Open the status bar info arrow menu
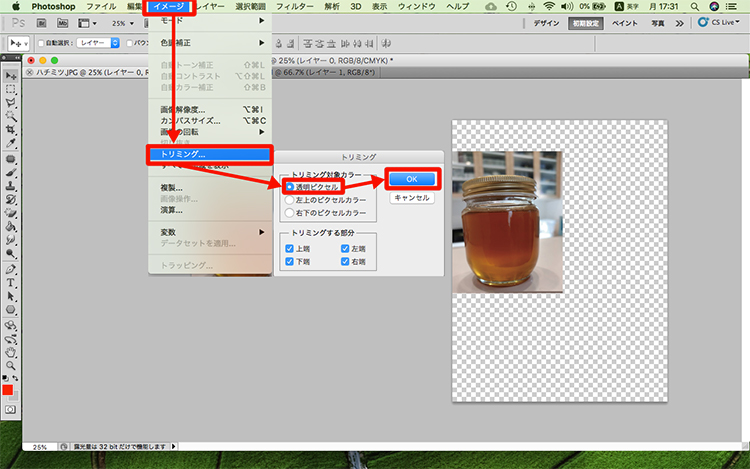 (x=174, y=447)
